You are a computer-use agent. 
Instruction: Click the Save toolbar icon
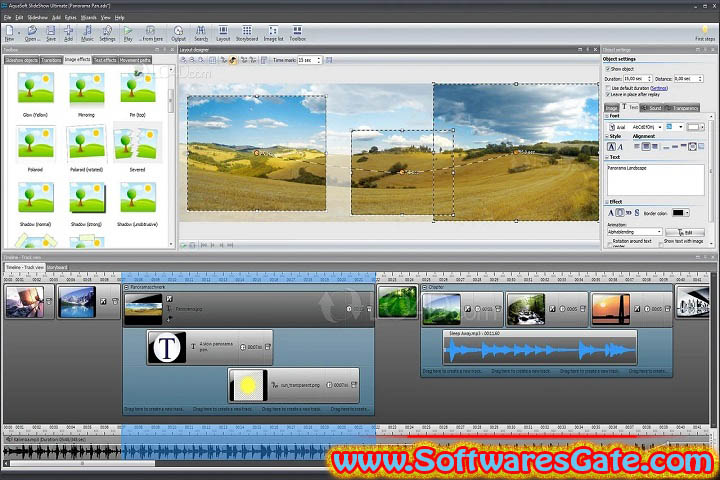[x=51, y=34]
